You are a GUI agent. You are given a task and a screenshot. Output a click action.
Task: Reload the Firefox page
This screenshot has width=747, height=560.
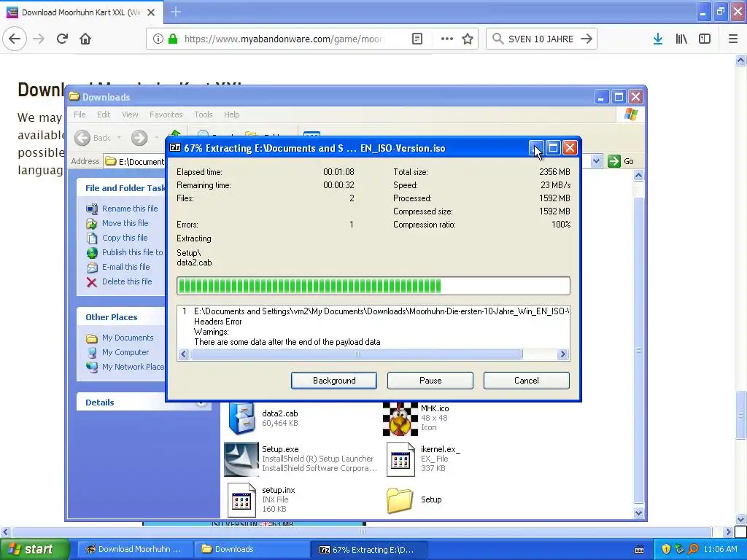[62, 39]
